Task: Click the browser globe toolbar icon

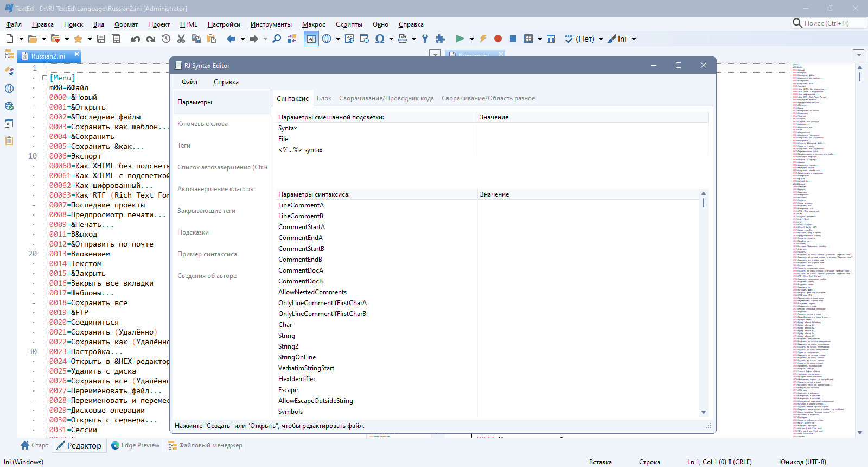Action: coord(327,39)
